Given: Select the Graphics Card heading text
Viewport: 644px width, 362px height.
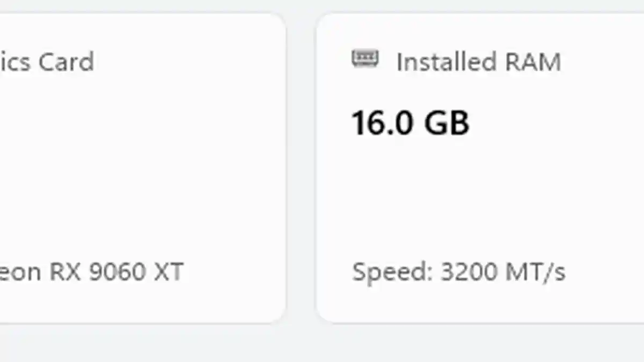Looking at the screenshot, I should (47, 62).
